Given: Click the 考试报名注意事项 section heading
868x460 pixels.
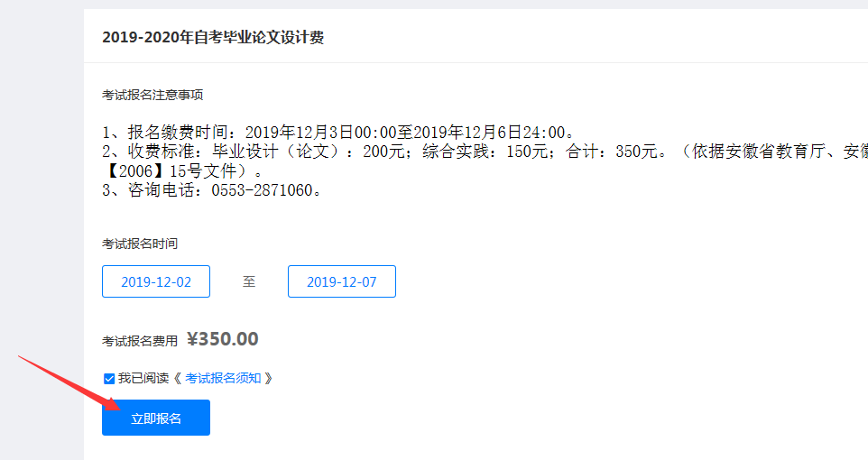Looking at the screenshot, I should [152, 95].
